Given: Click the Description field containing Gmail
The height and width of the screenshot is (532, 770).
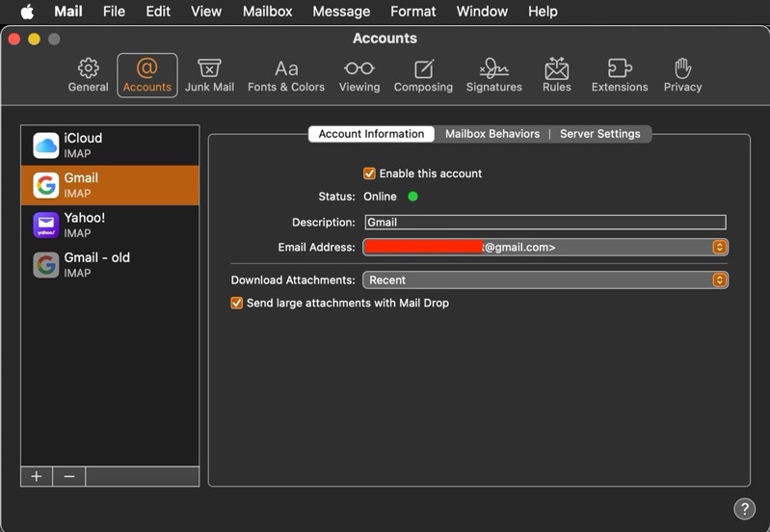Looking at the screenshot, I should tap(545, 222).
